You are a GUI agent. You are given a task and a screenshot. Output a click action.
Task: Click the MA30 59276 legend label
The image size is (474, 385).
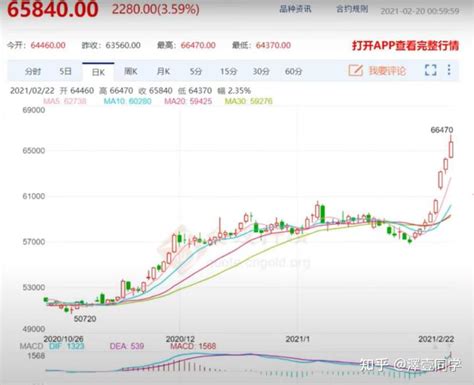pos(249,101)
